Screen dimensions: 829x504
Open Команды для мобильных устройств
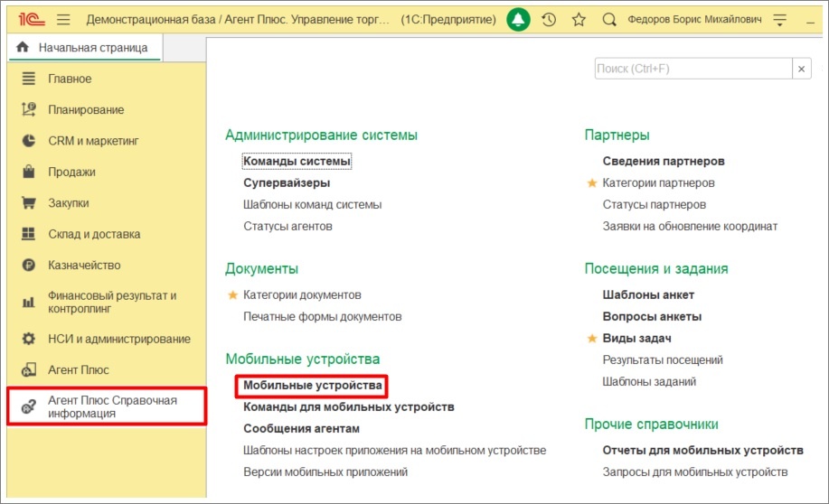(349, 406)
